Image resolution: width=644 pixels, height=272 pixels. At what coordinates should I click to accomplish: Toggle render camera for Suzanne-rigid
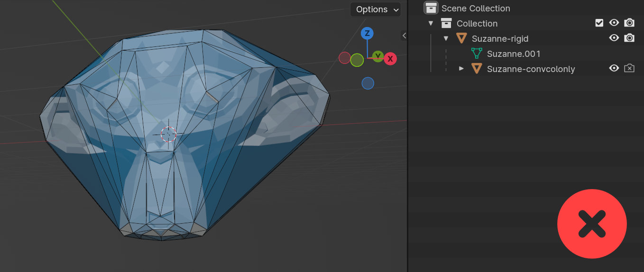click(629, 38)
